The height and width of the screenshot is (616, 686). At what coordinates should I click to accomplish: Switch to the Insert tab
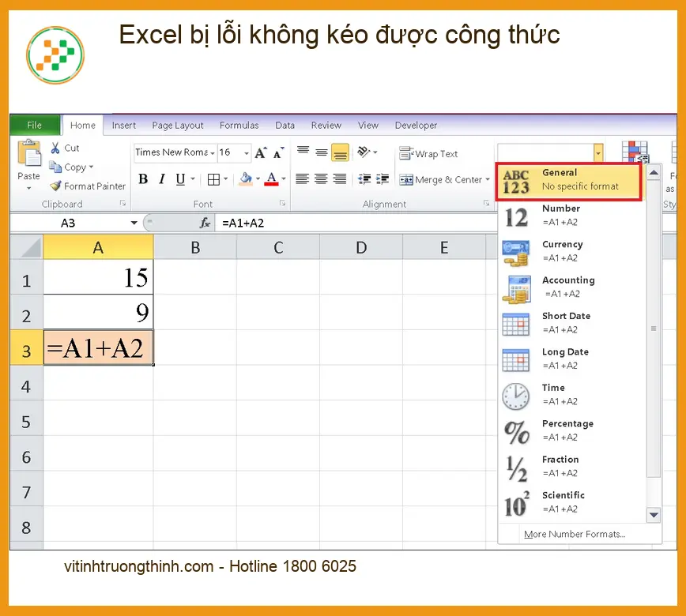coord(124,126)
